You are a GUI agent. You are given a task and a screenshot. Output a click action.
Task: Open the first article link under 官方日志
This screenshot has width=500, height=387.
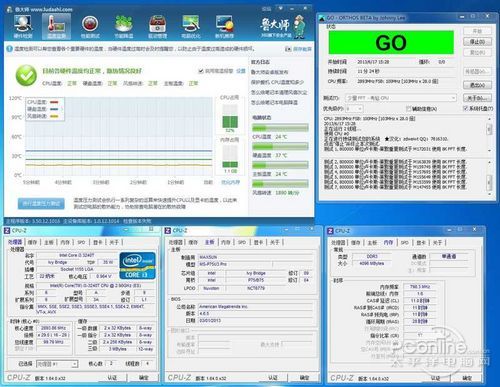269,72
